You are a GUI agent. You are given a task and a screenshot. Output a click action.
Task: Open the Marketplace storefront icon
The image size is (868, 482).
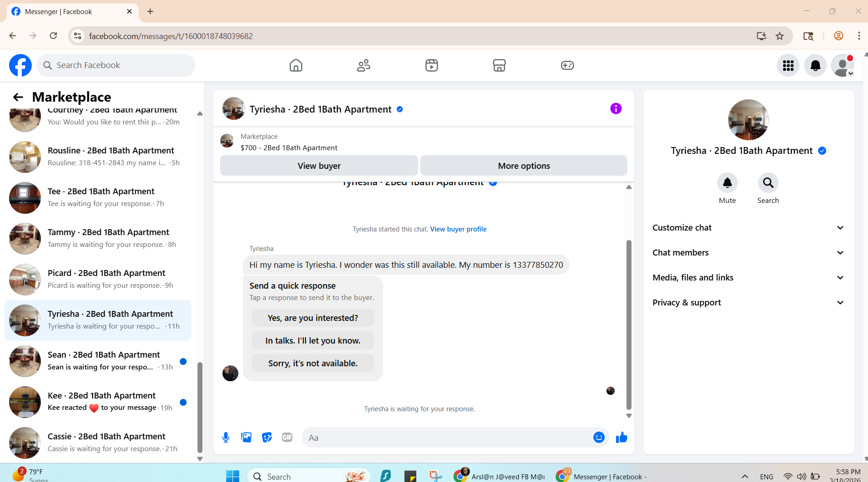click(499, 65)
